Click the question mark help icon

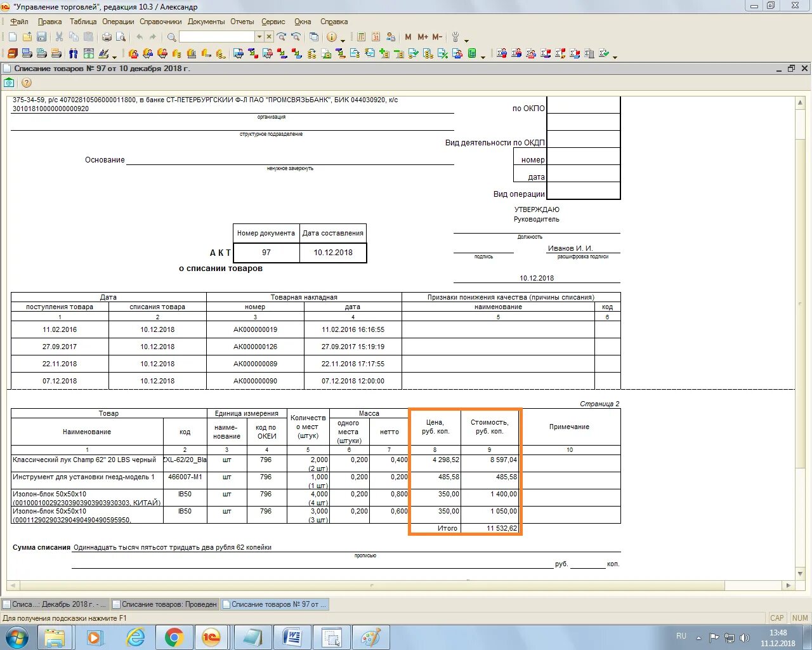pos(26,83)
